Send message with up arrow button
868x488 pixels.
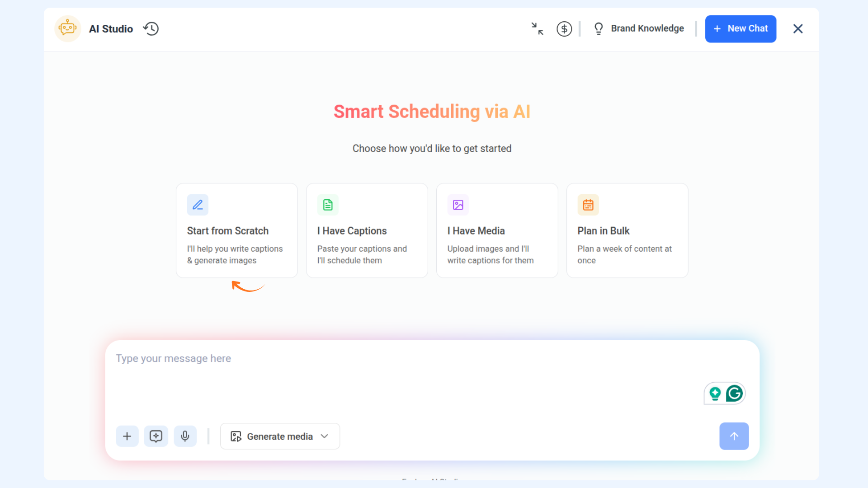click(734, 436)
